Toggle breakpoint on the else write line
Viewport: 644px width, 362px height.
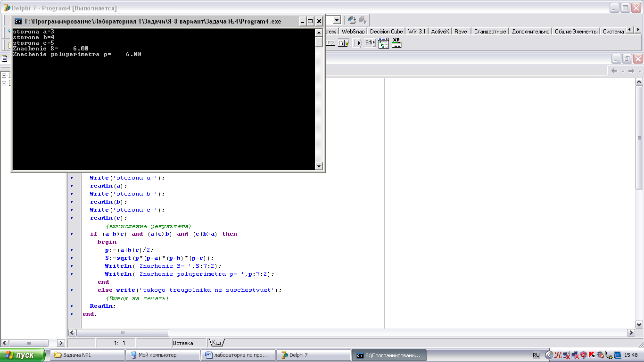click(72, 290)
